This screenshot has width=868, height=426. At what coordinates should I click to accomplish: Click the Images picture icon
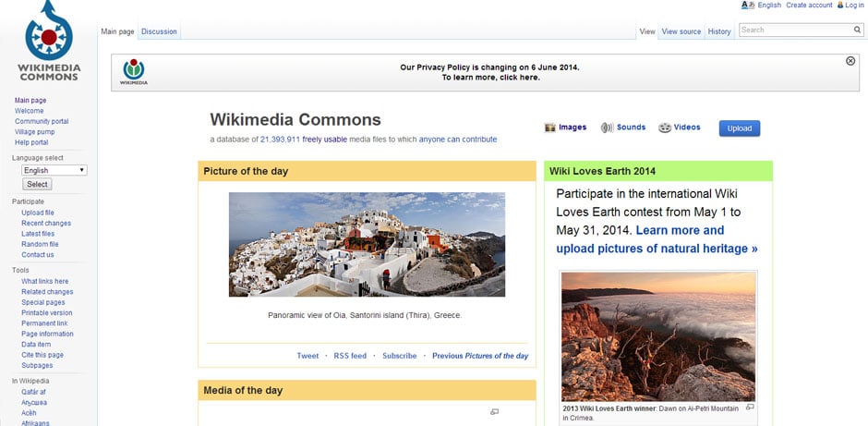549,128
